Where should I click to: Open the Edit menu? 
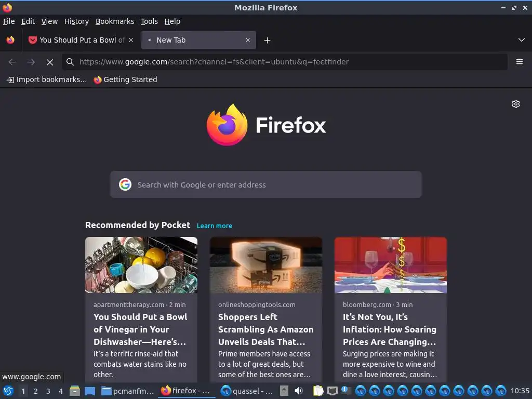pyautogui.click(x=28, y=21)
